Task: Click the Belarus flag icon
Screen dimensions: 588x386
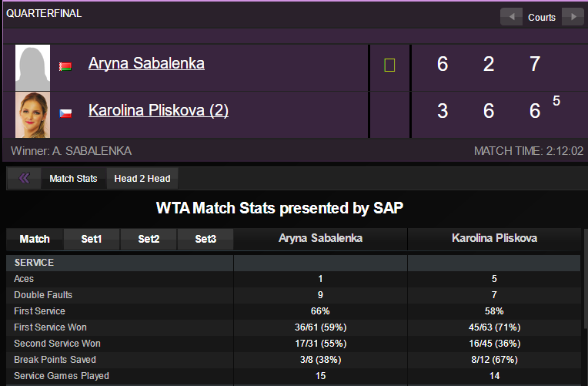Action: tap(65, 66)
